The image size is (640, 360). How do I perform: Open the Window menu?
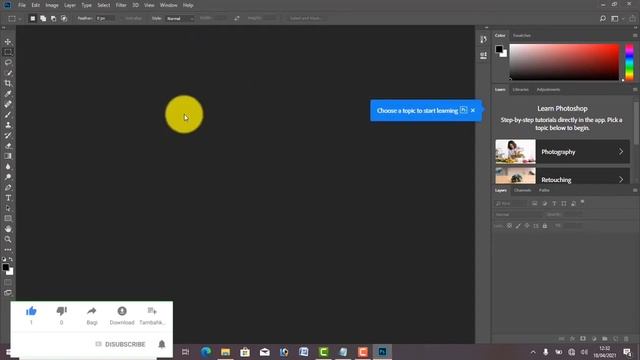(x=169, y=5)
